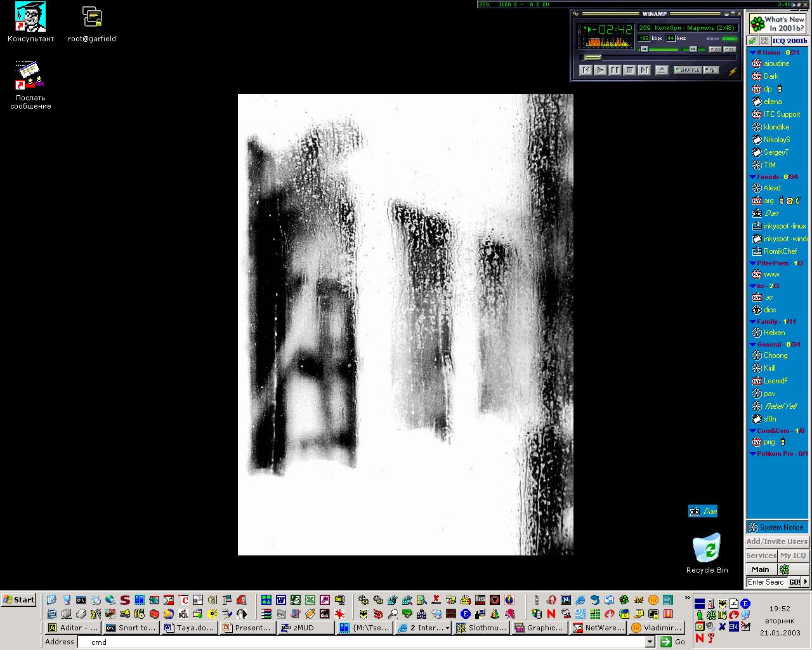Open Winamp main menu icon in title bar
Viewport: 812px width, 650px height.
[x=575, y=13]
